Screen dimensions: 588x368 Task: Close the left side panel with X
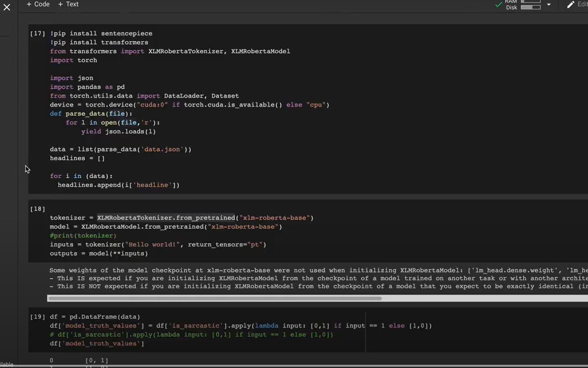(x=7, y=7)
